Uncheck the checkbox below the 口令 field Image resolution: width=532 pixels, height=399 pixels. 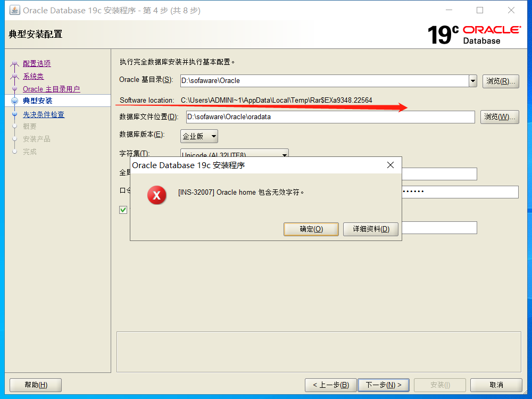pos(123,210)
